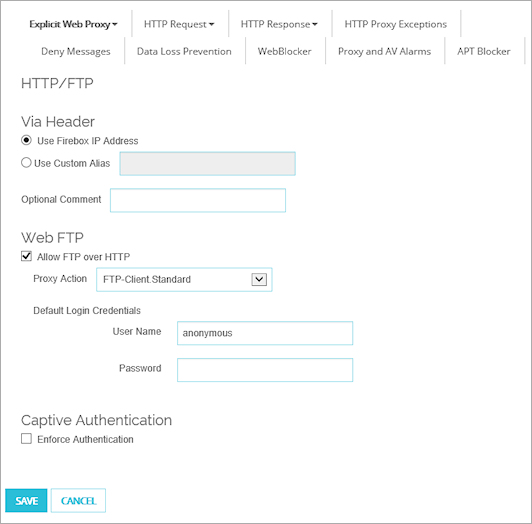
Task: Click the Web FTP heading
Action: click(52, 238)
